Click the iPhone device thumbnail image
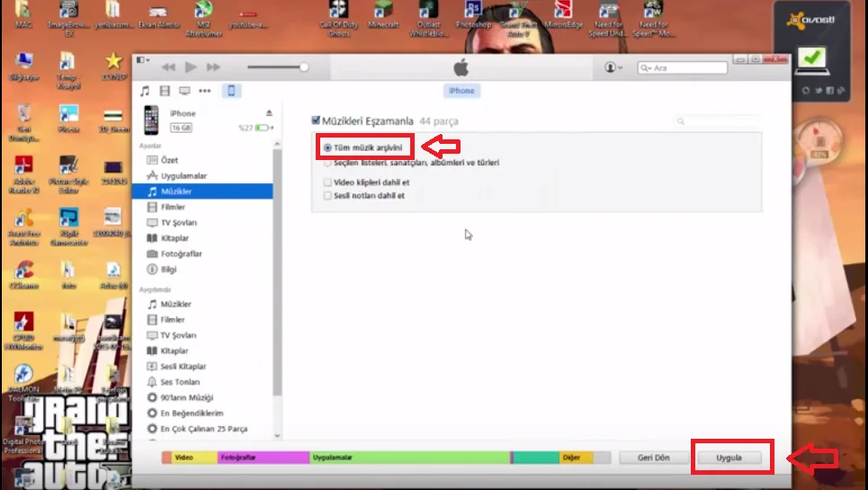The height and width of the screenshot is (490, 868). (151, 120)
